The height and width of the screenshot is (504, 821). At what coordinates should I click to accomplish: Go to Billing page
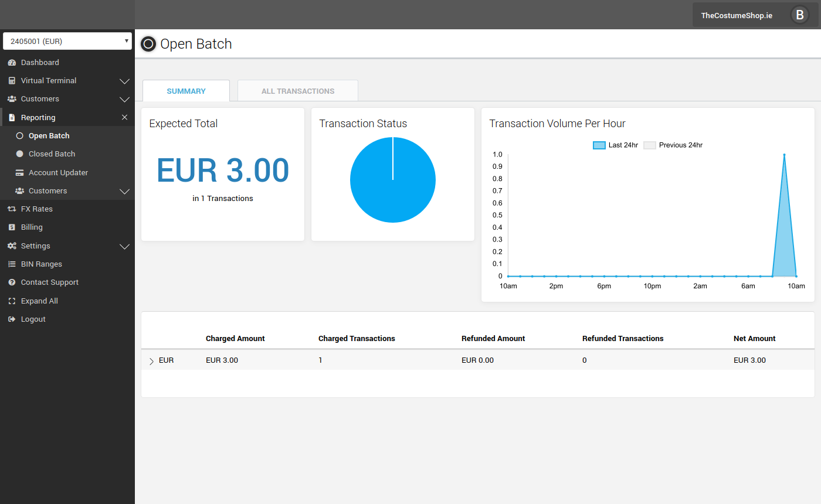coord(32,227)
